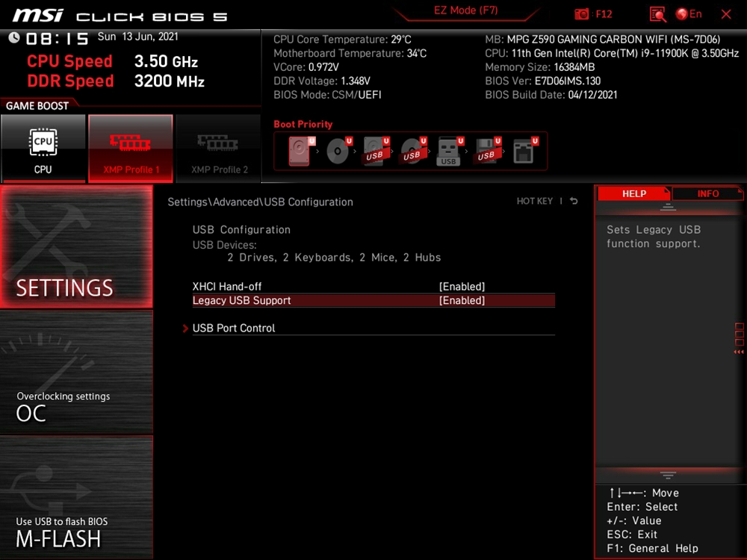The height and width of the screenshot is (560, 747).
Task: Toggle XMP Profile 2
Action: tap(218, 148)
